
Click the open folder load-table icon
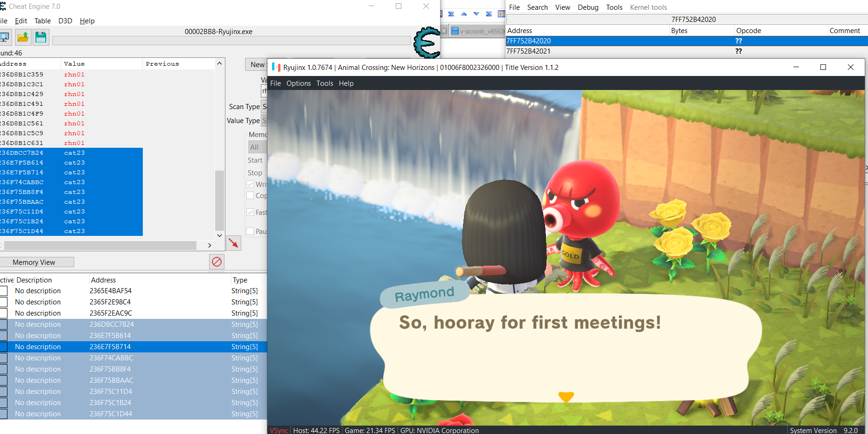(23, 37)
